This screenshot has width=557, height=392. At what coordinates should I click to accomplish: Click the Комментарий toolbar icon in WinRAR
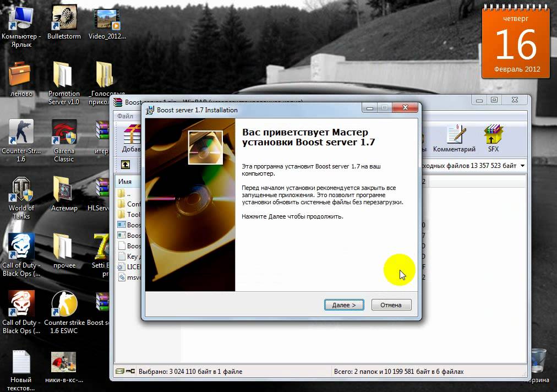454,139
